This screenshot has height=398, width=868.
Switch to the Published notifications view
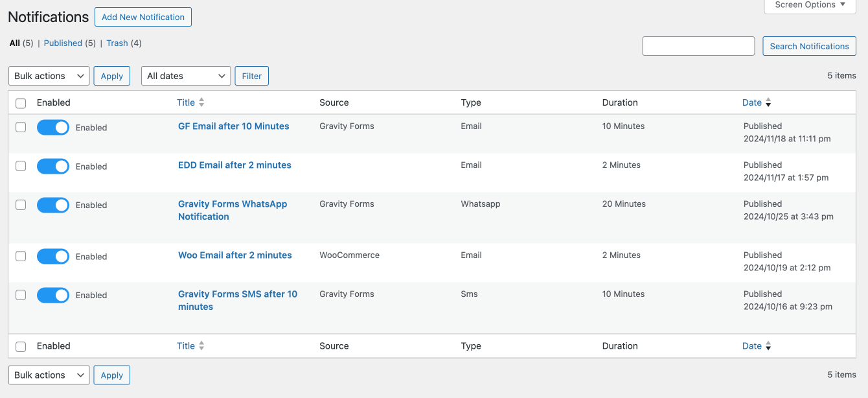coord(63,43)
